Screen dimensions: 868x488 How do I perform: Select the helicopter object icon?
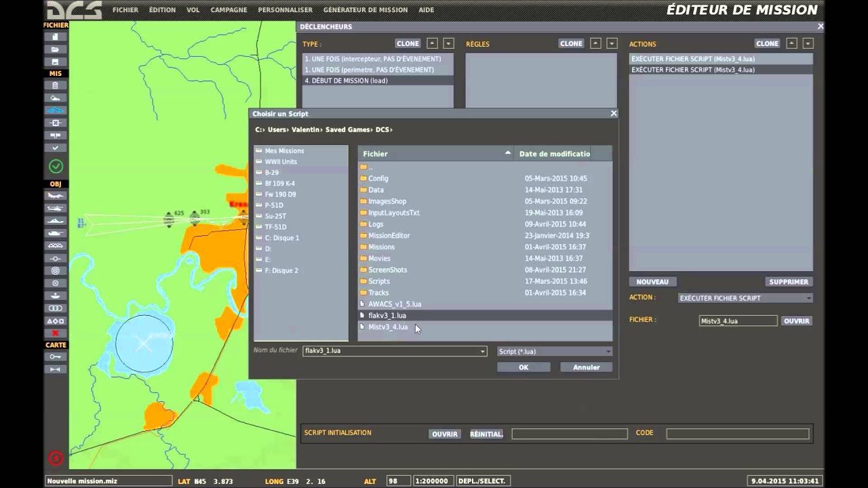[x=56, y=208]
